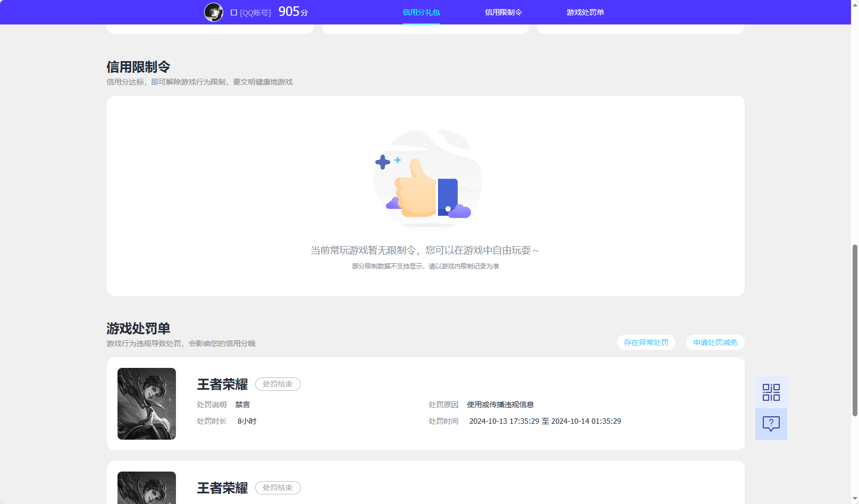Click the 905分 credit score display
This screenshot has width=859, height=504.
click(292, 11)
